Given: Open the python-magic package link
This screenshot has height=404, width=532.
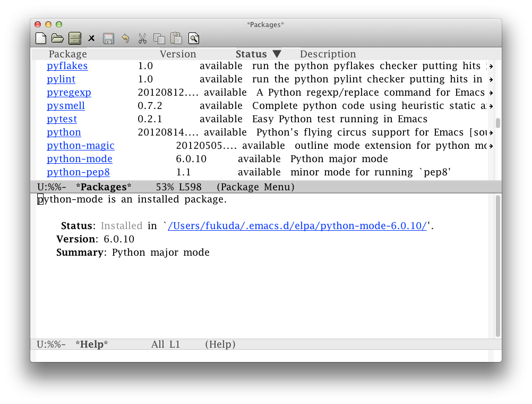Looking at the screenshot, I should 80,146.
